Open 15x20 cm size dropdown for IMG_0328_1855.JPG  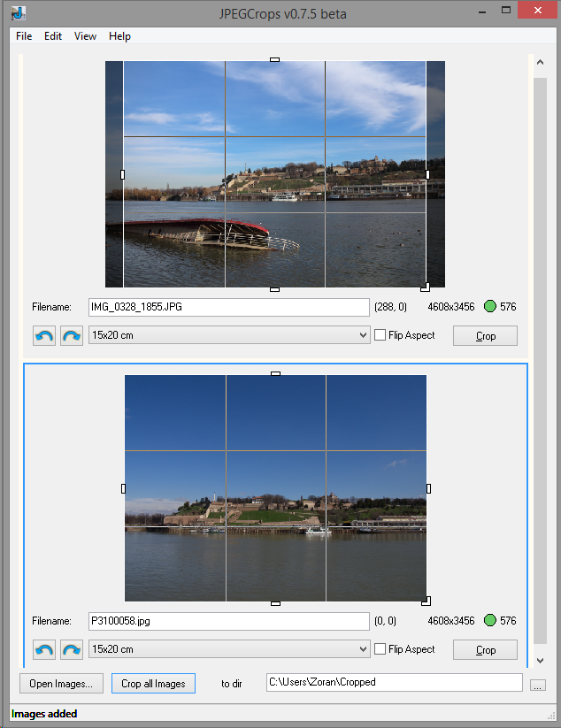[x=229, y=334]
